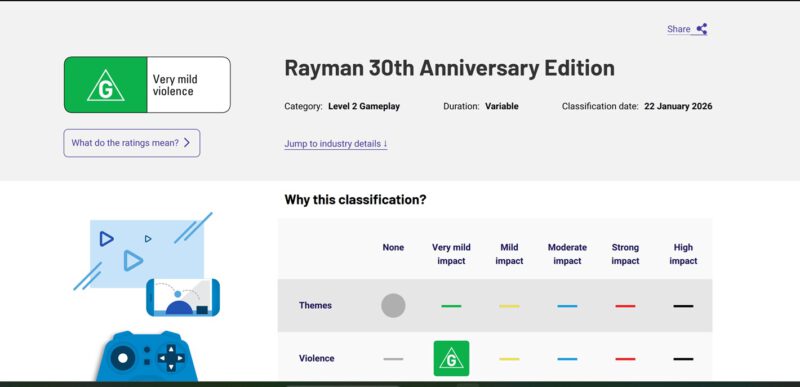Click the chevron in ratings meaning button
The height and width of the screenshot is (387, 800).
pos(187,143)
